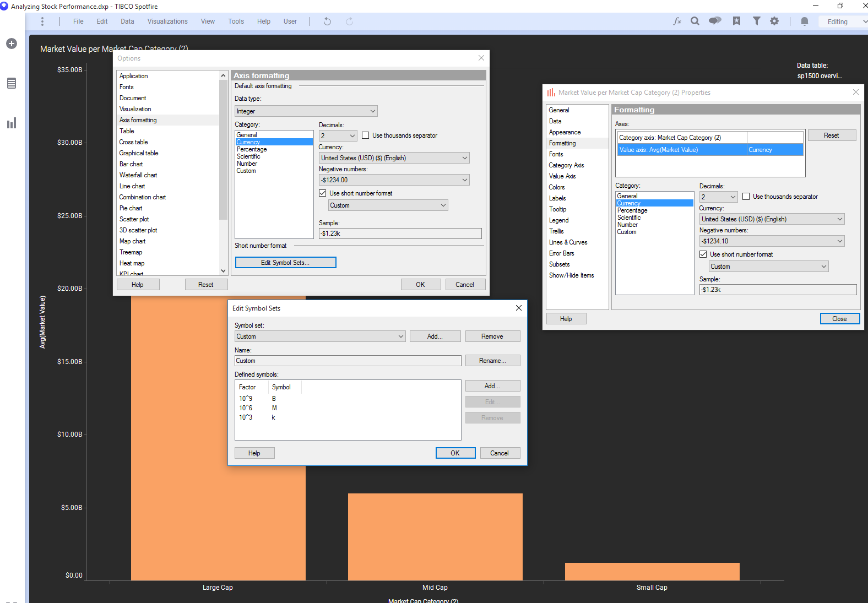Expand the Data type Integer dropdown

(306, 111)
